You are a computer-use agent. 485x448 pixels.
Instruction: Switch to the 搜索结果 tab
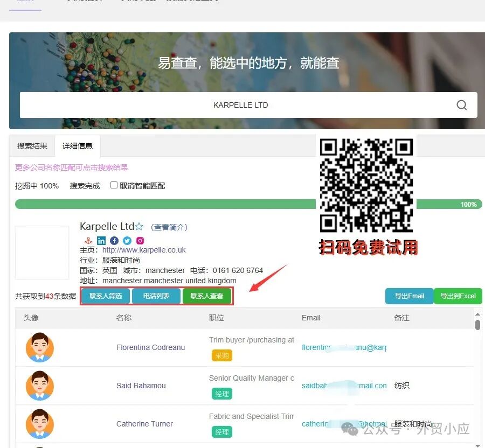pos(32,146)
